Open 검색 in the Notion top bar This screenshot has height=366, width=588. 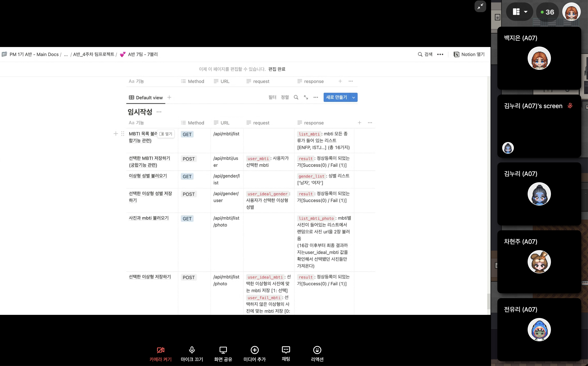(x=425, y=54)
